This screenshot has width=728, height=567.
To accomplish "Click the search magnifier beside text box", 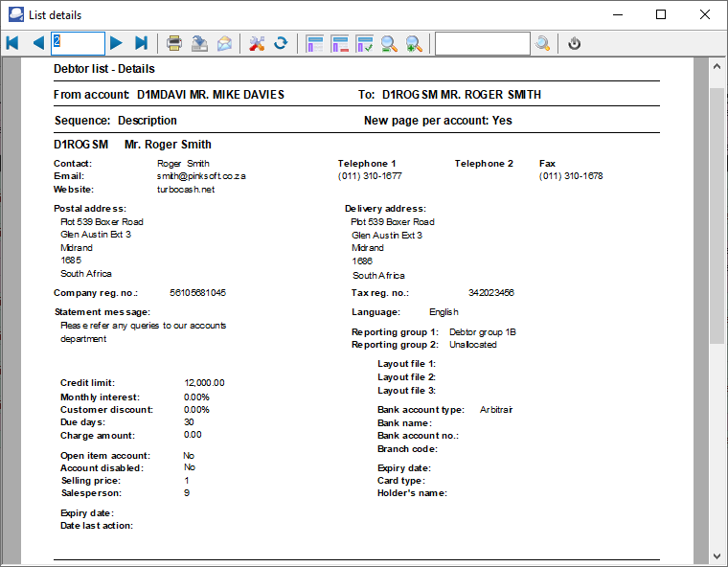I will [543, 43].
